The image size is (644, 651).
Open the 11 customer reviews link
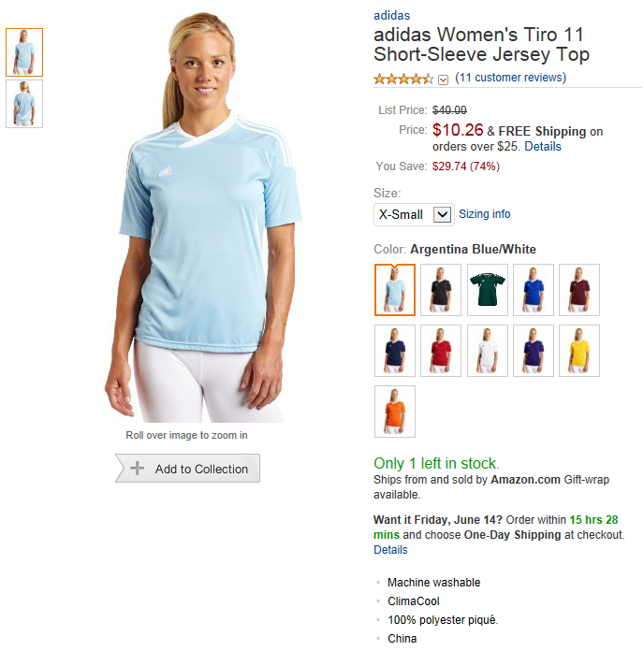coord(511,78)
